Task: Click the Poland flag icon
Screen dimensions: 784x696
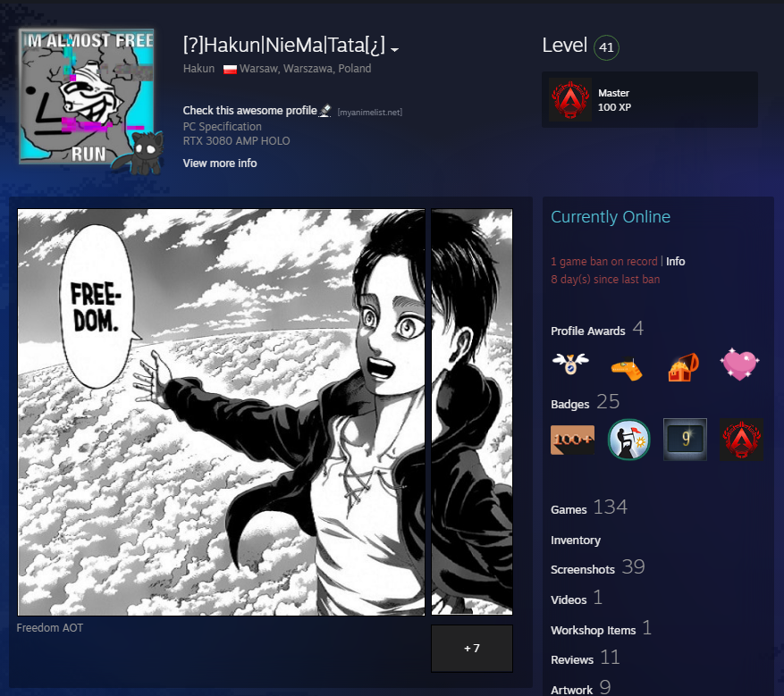Action: tap(230, 69)
